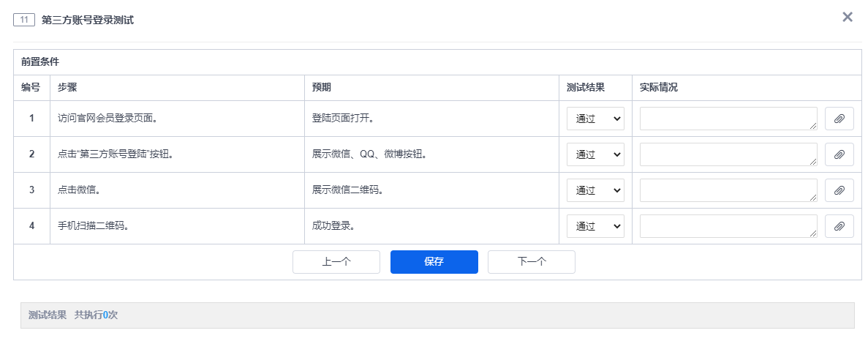Viewport: 868px width, 344px height.
Task: Focus the actual result field for step 1
Action: (728, 119)
